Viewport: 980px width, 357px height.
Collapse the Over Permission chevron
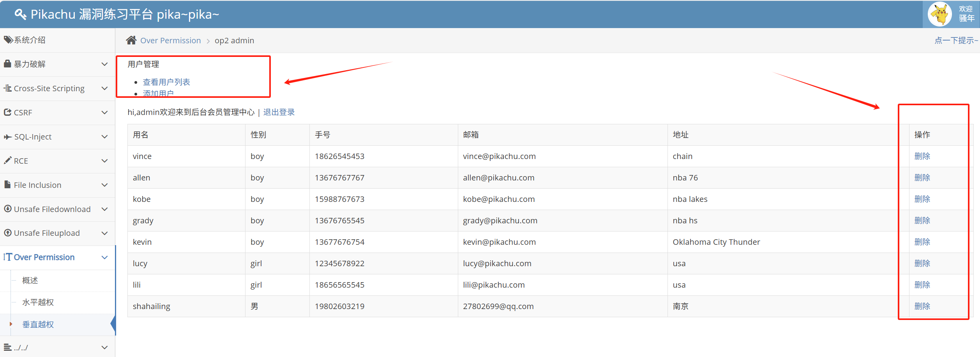[104, 257]
